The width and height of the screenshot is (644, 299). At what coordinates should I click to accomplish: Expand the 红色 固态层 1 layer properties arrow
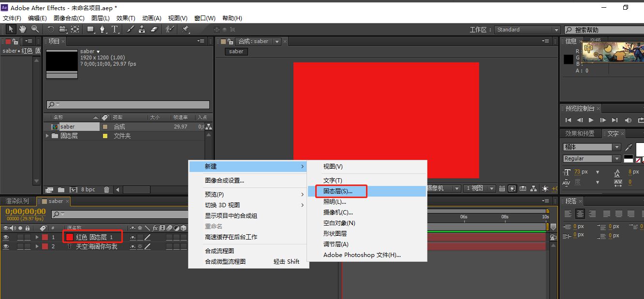pyautogui.click(x=38, y=237)
